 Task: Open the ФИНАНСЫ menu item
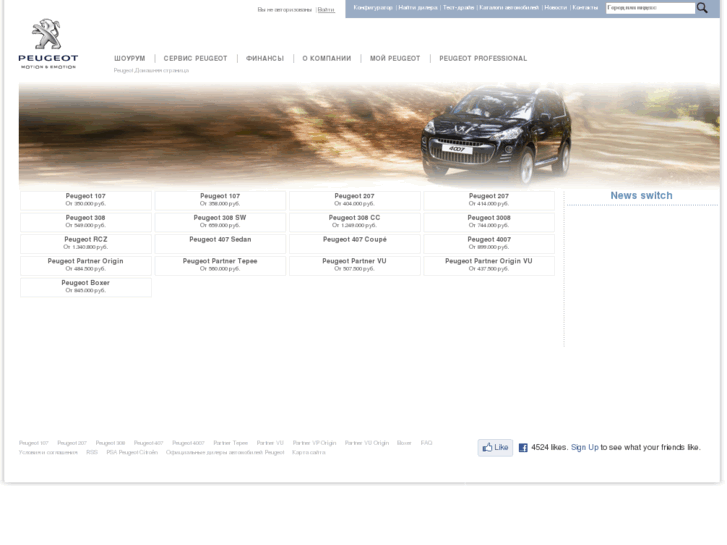(x=265, y=58)
